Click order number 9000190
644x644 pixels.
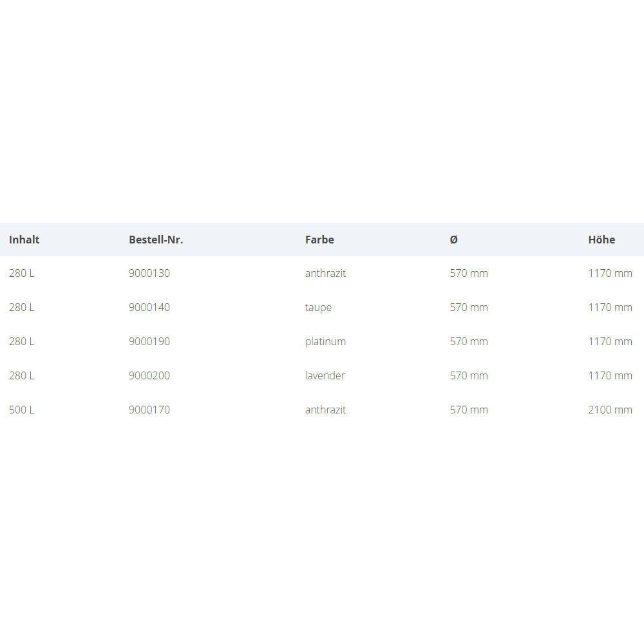tap(149, 341)
